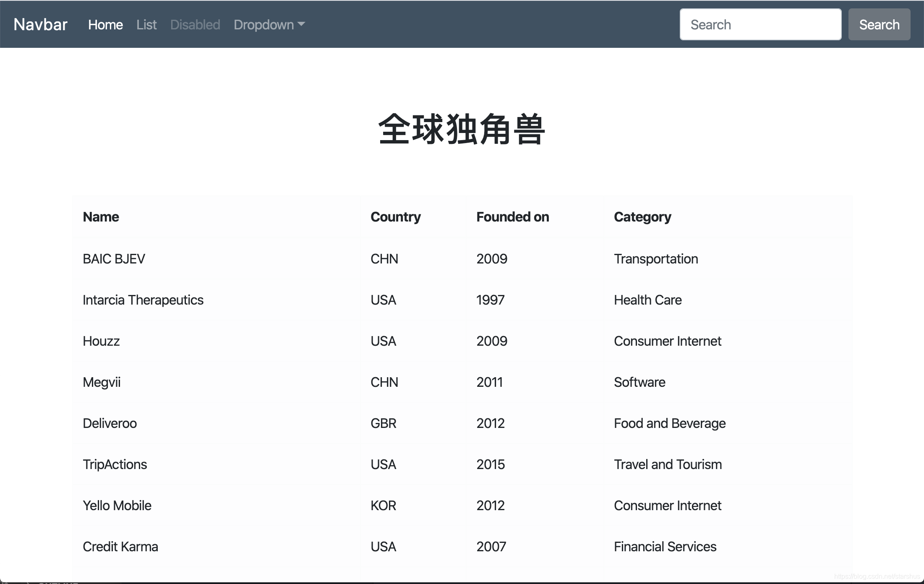Image resolution: width=924 pixels, height=584 pixels.
Task: Click CHN country in Megvii row
Action: pyautogui.click(x=384, y=382)
